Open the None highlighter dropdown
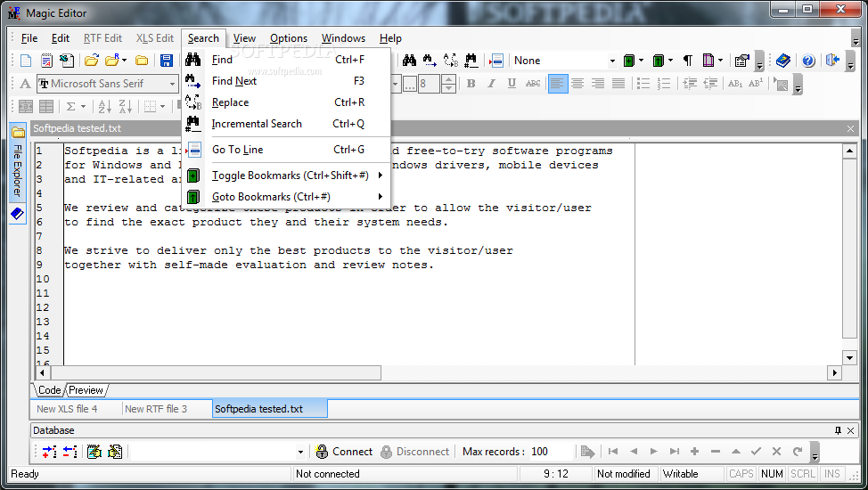This screenshot has height=490, width=868. (x=612, y=61)
